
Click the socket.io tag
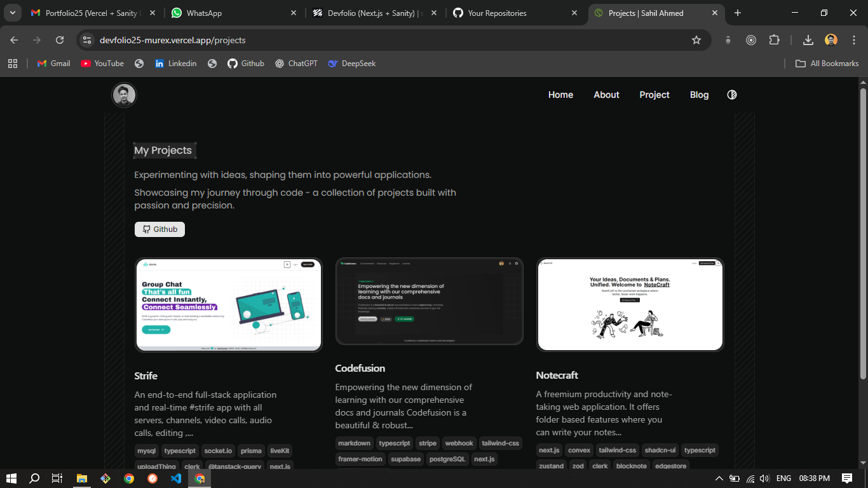218,451
